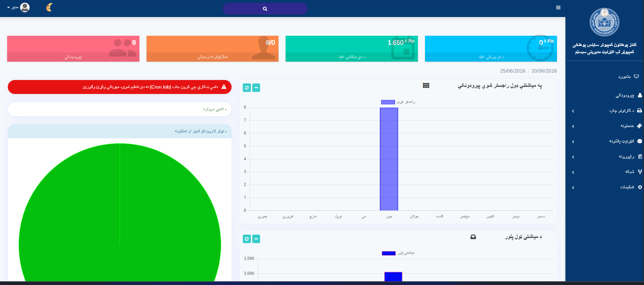This screenshot has width=644, height=285.
Task: Click the warning triangle in the Cron Job alert
Action: coord(224,87)
